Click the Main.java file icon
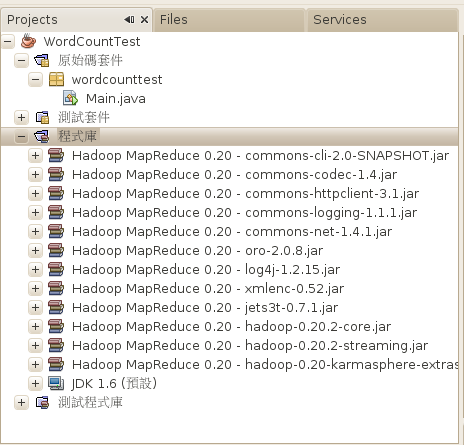464x445 pixels. pos(70,98)
